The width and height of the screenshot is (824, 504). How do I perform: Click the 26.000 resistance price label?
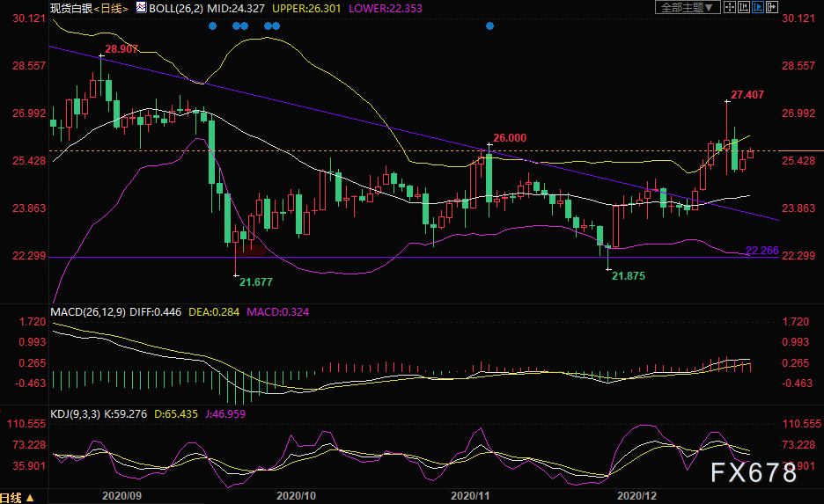coord(509,138)
